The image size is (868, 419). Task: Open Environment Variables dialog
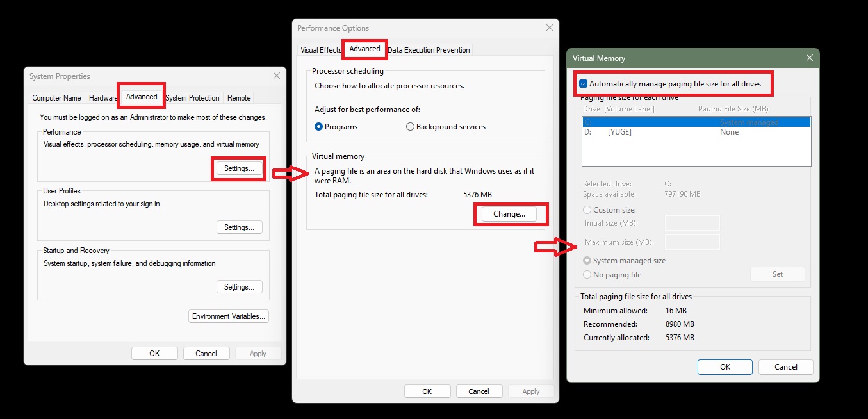pos(229,316)
